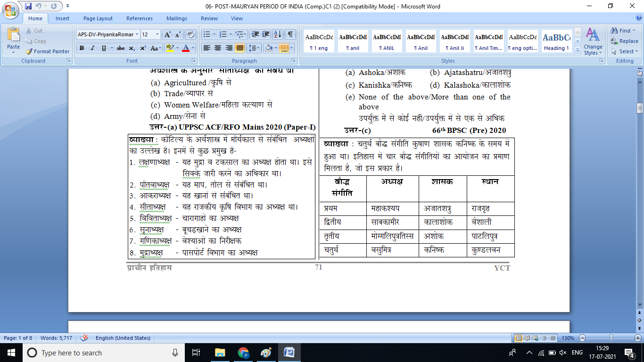This screenshot has width=644, height=362.
Task: Center the paragraph text
Action: click(x=217, y=48)
